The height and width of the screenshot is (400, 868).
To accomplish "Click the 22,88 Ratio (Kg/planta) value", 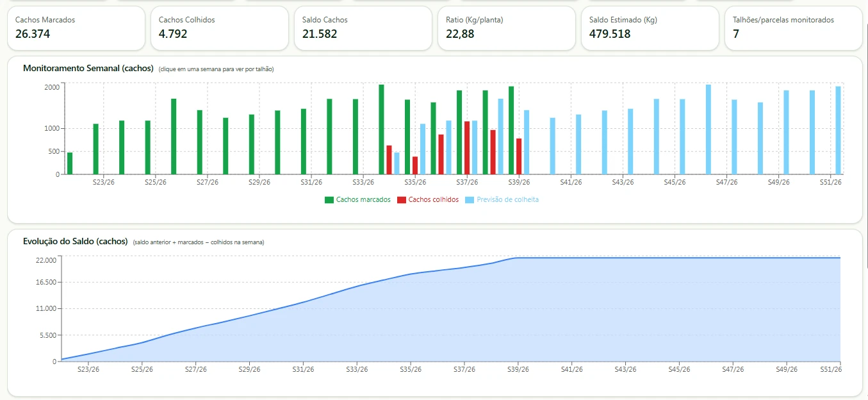I will point(460,34).
